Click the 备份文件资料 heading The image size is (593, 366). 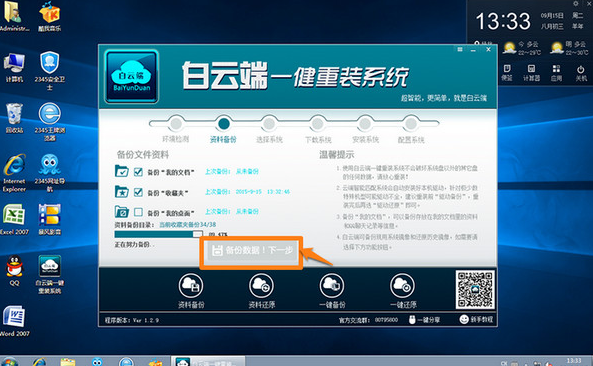(143, 155)
